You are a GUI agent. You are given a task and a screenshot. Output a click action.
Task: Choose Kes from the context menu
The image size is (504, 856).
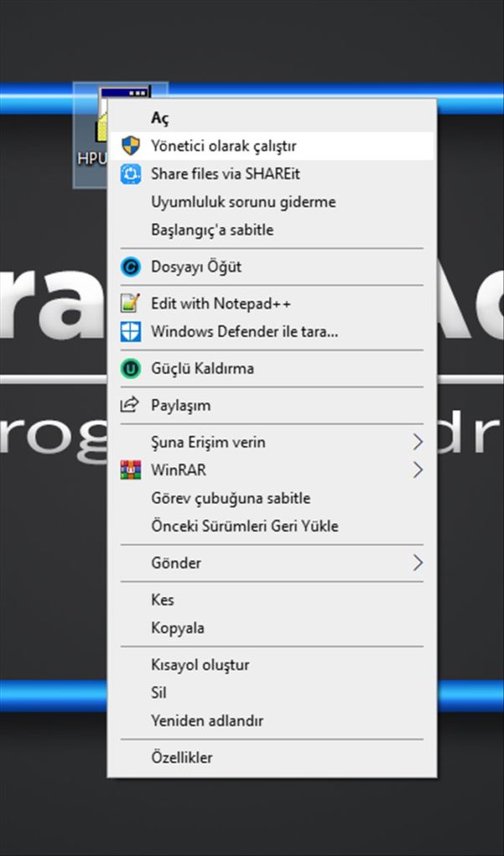pyautogui.click(x=272, y=600)
